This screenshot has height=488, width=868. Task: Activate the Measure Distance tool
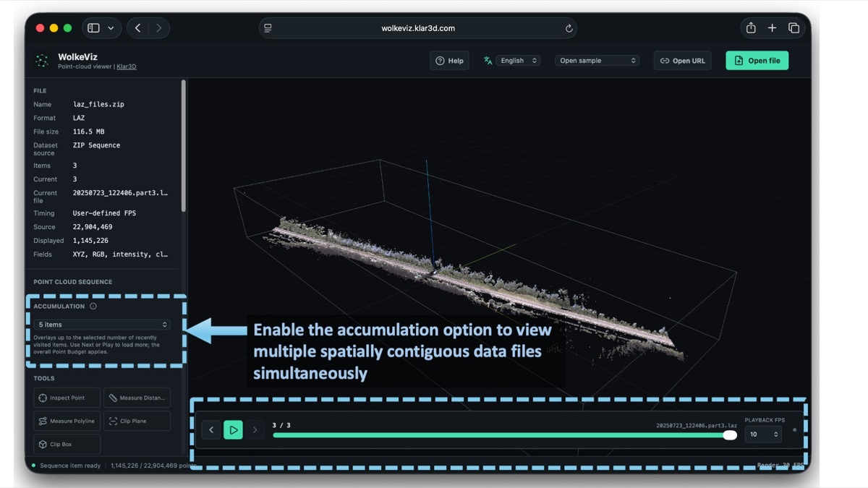[137, 398]
